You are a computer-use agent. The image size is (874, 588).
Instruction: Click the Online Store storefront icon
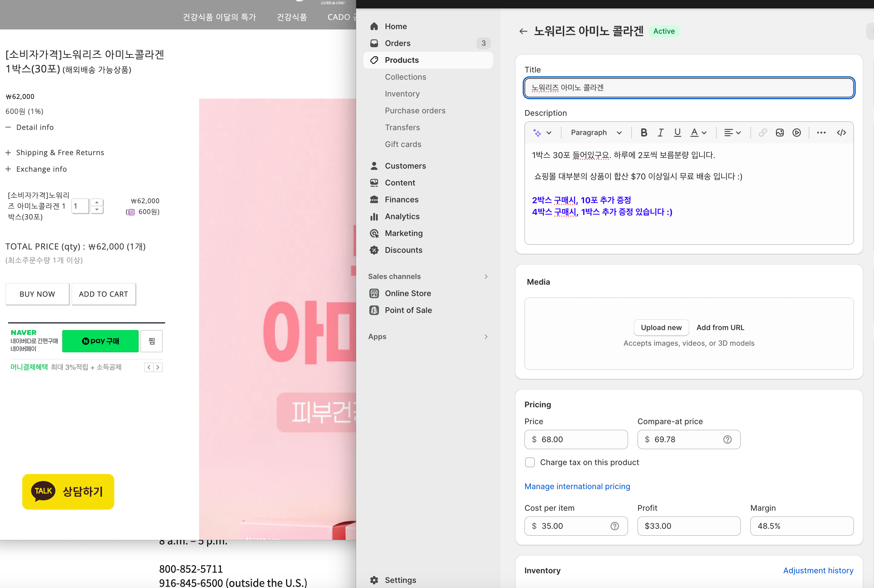click(x=374, y=293)
